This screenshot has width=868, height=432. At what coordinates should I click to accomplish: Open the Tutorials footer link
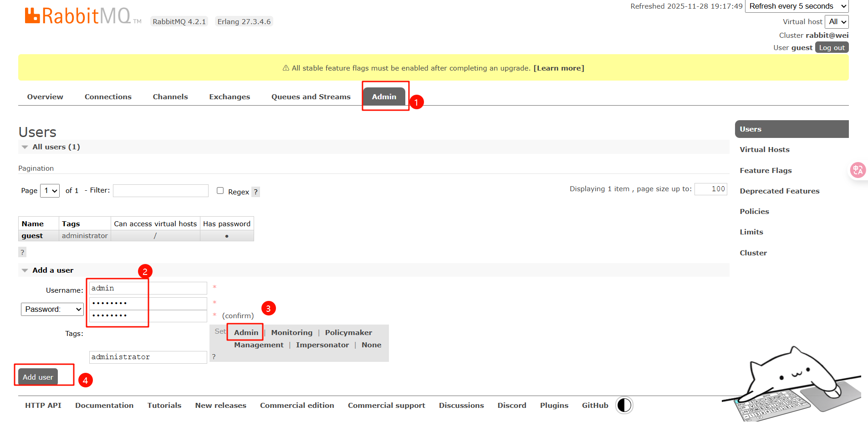point(164,406)
